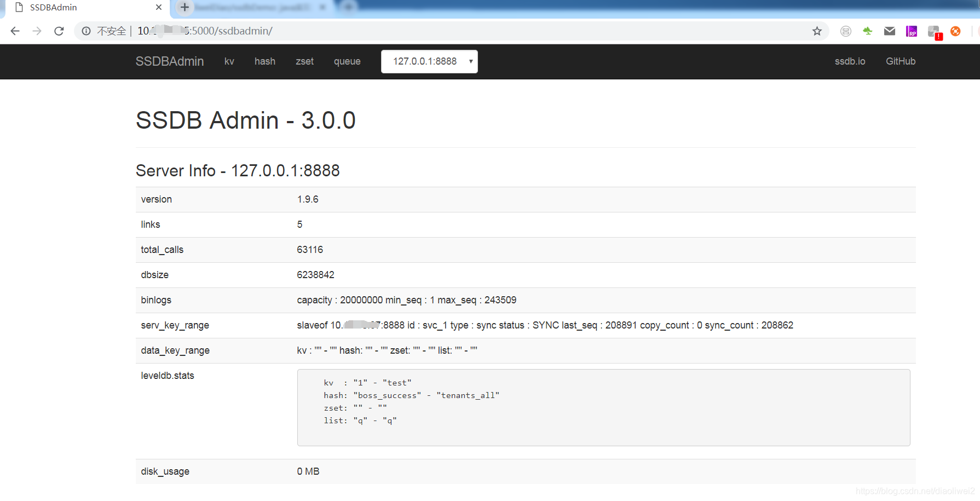Click the extension icon with red badge
The width and height of the screenshot is (980, 501).
[935, 32]
